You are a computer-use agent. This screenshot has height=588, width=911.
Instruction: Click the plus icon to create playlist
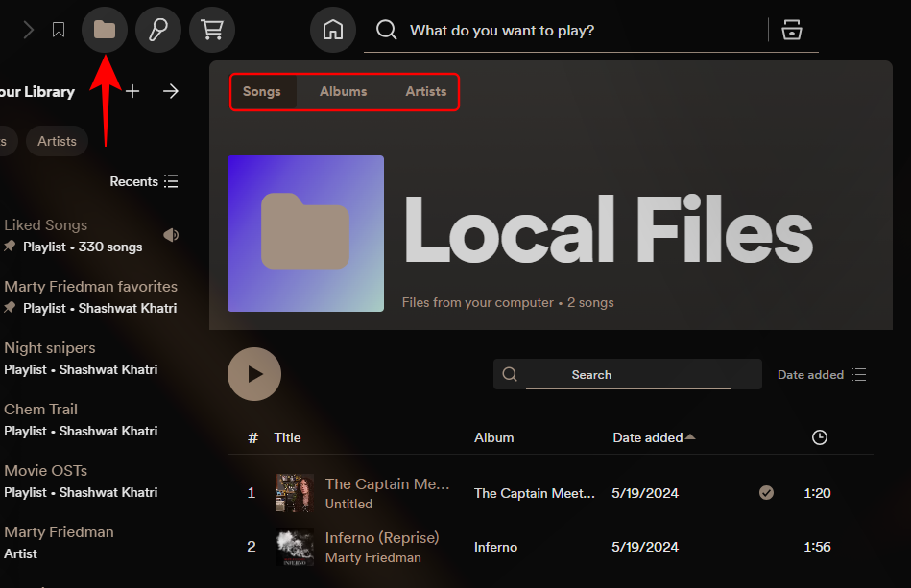coord(132,91)
